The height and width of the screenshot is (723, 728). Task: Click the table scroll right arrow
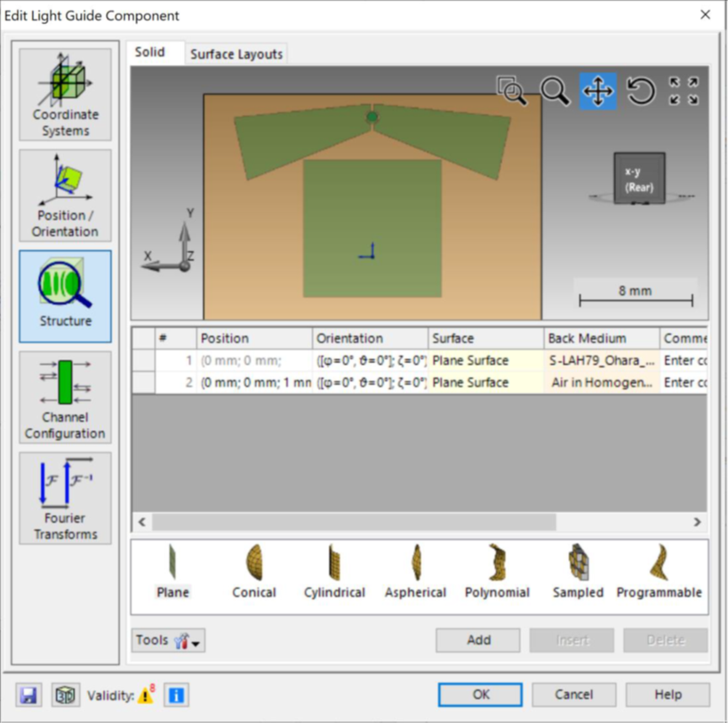pyautogui.click(x=698, y=522)
